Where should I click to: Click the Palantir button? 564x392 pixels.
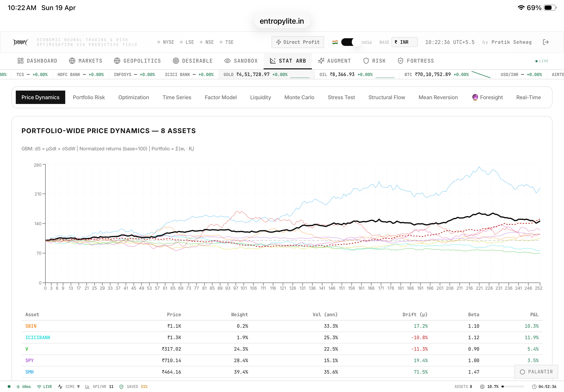point(536,372)
